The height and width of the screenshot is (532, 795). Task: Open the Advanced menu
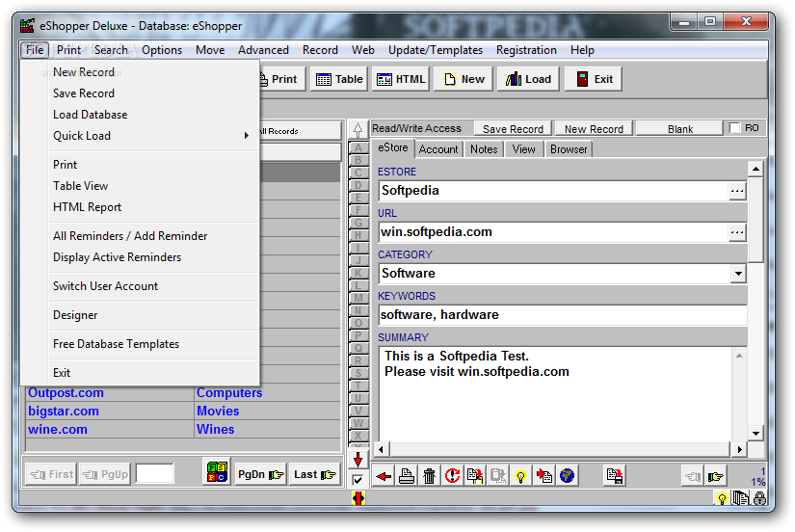(263, 50)
